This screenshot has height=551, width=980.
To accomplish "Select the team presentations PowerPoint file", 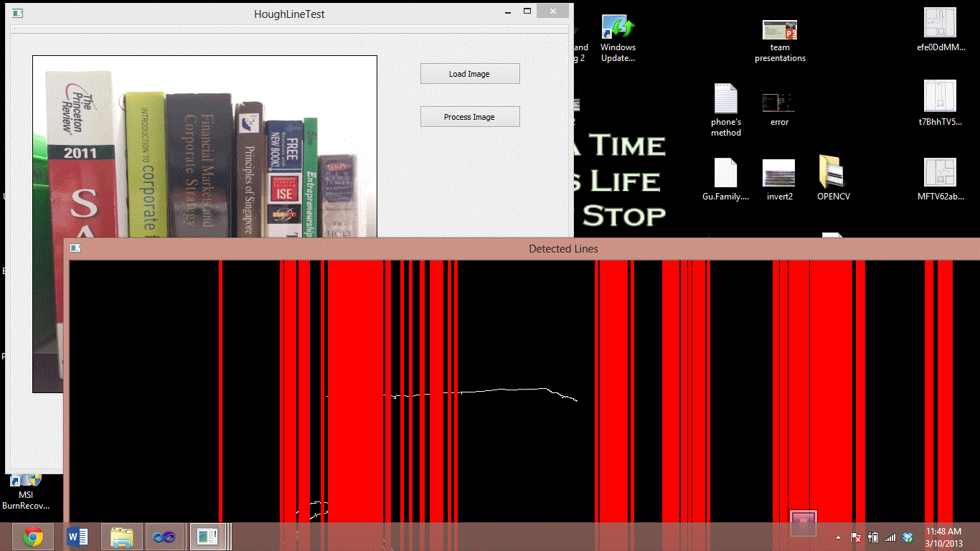I will click(x=780, y=41).
